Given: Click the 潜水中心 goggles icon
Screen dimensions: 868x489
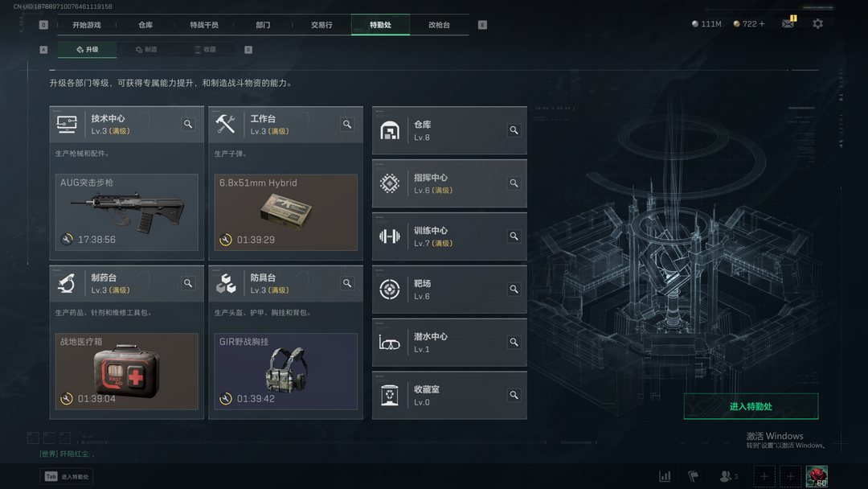Looking at the screenshot, I should 389,343.
